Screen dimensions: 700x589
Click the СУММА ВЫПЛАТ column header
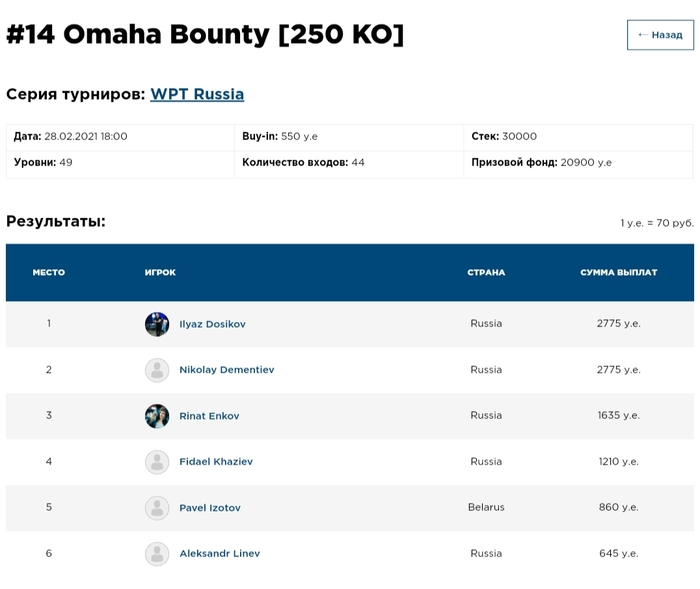click(619, 272)
